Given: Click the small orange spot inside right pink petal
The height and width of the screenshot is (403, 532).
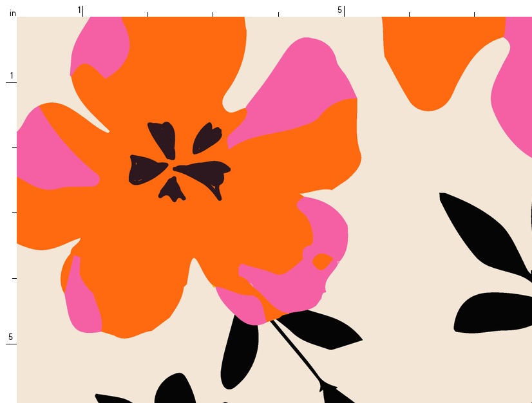Looking at the screenshot, I should [320, 261].
